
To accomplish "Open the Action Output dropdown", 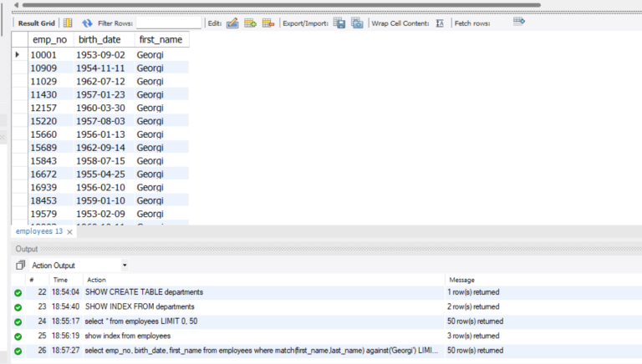I will [x=125, y=265].
